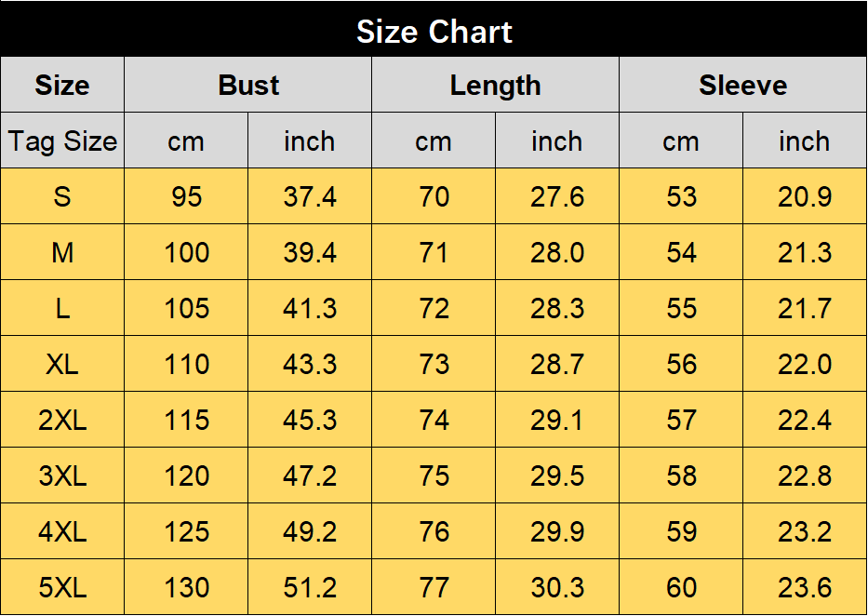Select the sleeve value 57 cm cell
This screenshot has height=616, width=868.
tap(681, 420)
